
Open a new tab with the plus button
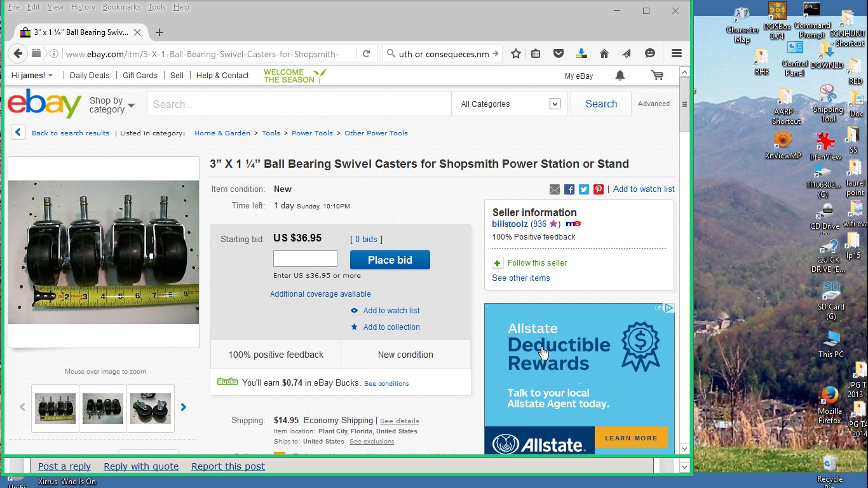[x=159, y=32]
